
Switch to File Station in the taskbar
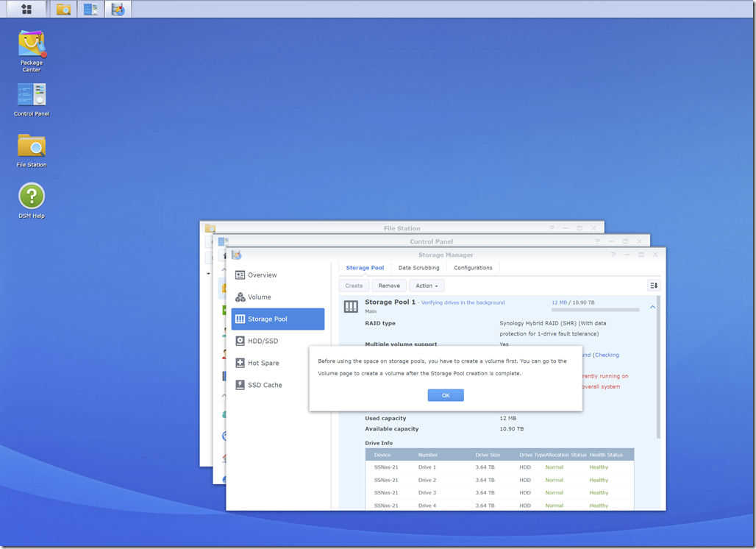point(64,9)
